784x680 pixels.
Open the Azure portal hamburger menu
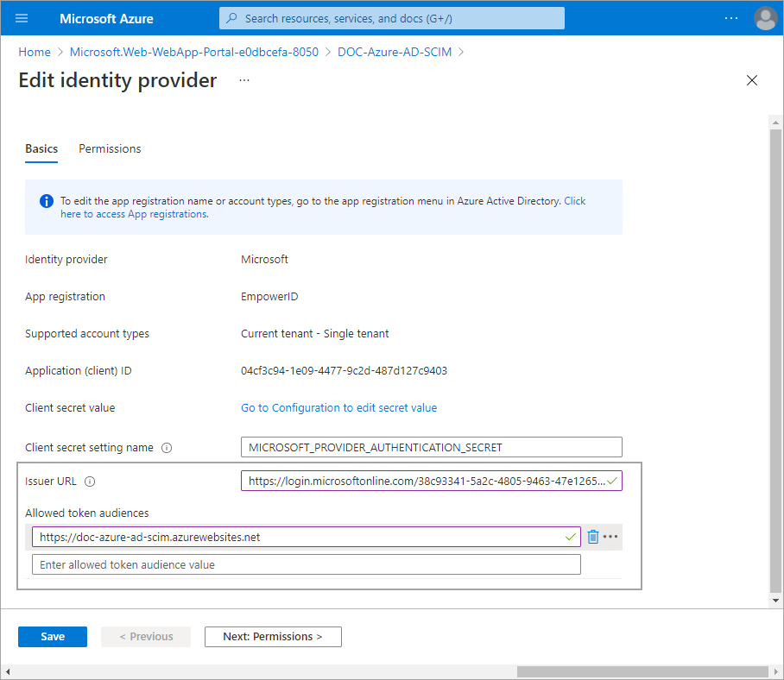[x=22, y=18]
